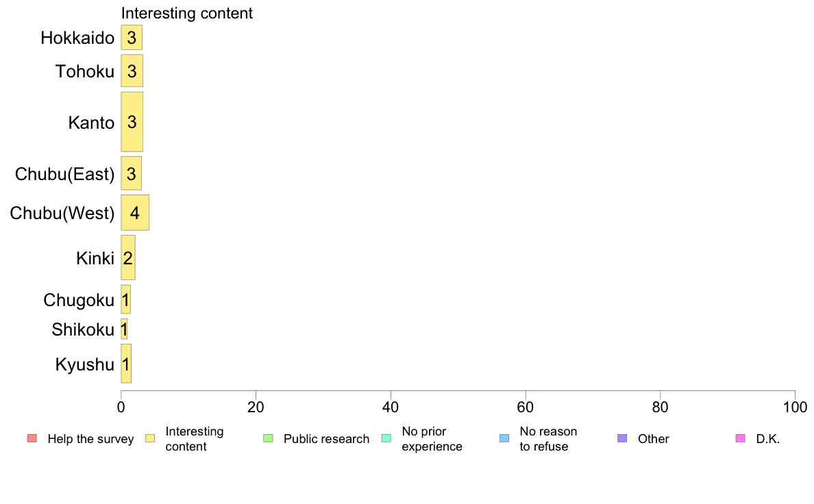
Task: Click the Chubu(East) bar
Action: click(x=132, y=173)
